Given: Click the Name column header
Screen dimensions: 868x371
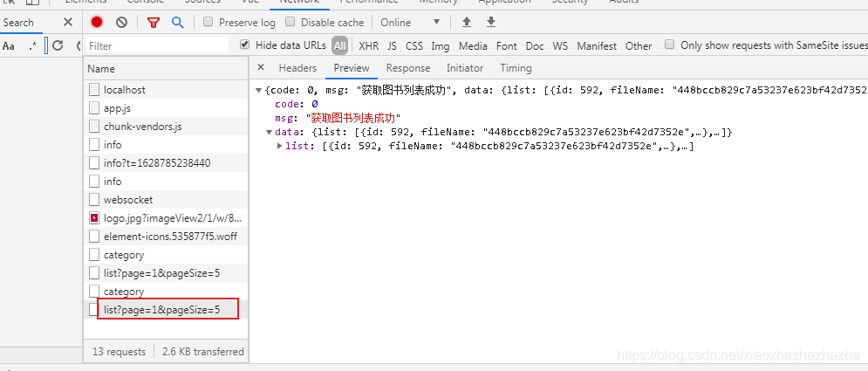Looking at the screenshot, I should pyautogui.click(x=166, y=69).
